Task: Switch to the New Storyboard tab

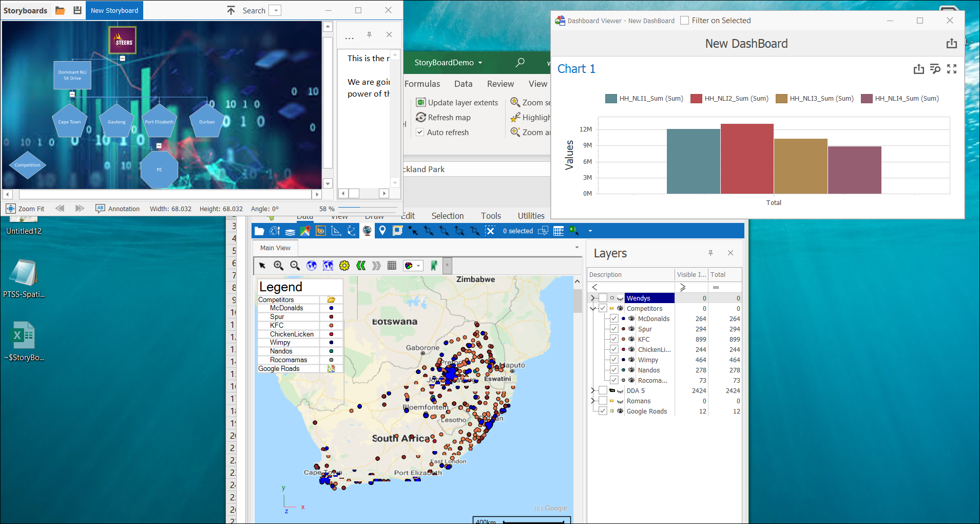Action: tap(114, 10)
